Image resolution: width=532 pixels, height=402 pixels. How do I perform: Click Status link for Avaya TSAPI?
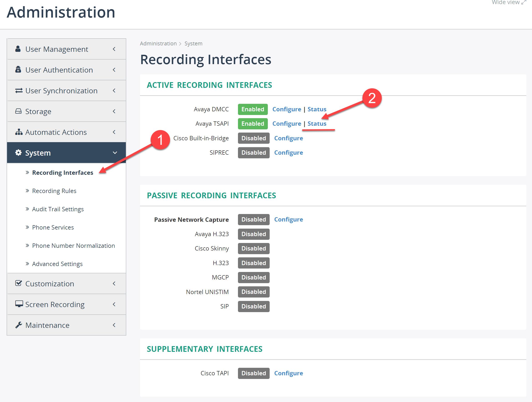point(317,123)
